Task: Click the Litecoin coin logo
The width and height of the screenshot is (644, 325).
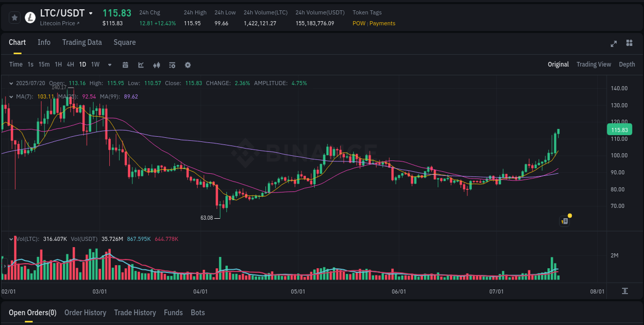Action: (29, 18)
